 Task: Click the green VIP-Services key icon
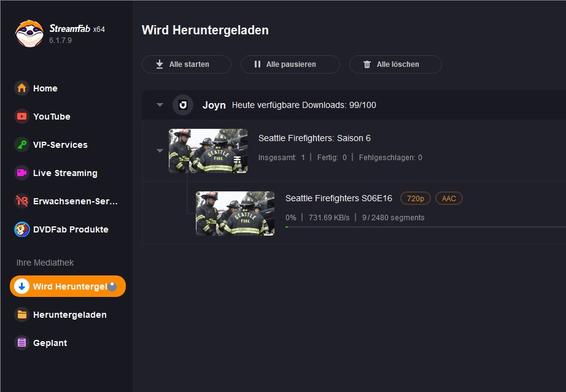[21, 145]
